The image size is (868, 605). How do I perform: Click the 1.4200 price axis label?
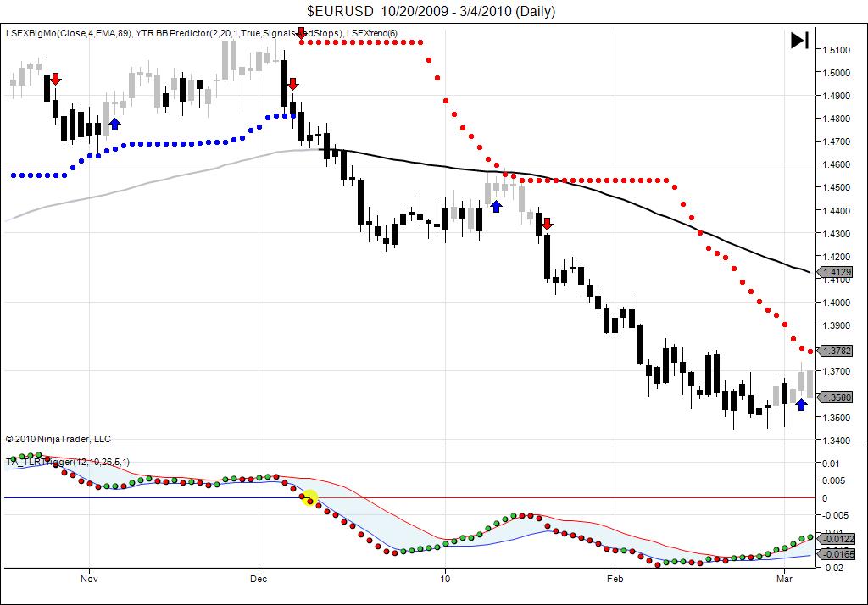pos(837,257)
